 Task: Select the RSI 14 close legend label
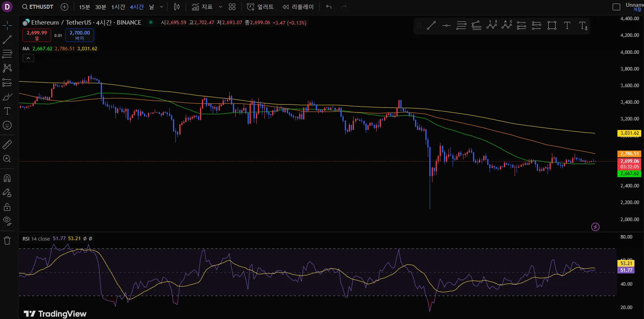[36, 239]
